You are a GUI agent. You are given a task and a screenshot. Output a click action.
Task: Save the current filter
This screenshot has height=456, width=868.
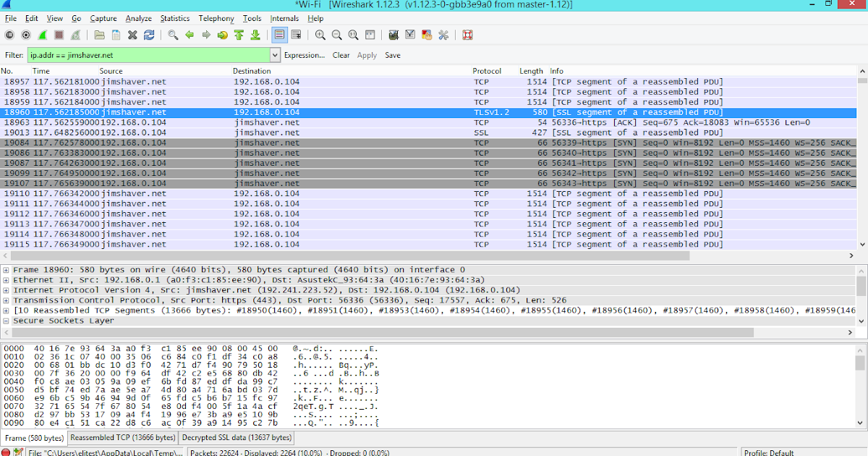click(393, 55)
